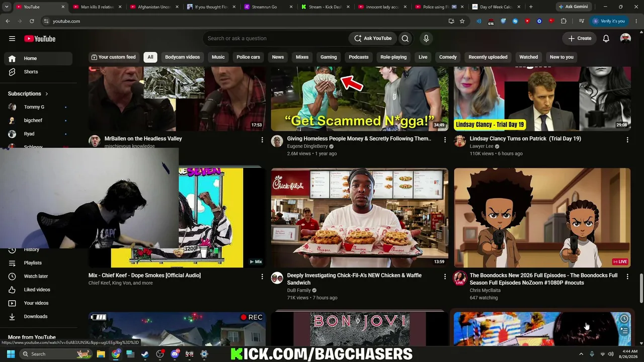Open the YouTube guide hamburger menu
This screenshot has height=362, width=644.
[x=12, y=39]
